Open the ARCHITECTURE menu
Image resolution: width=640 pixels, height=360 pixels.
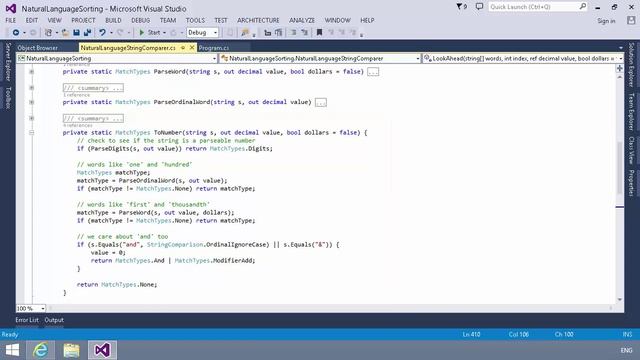(x=258, y=20)
